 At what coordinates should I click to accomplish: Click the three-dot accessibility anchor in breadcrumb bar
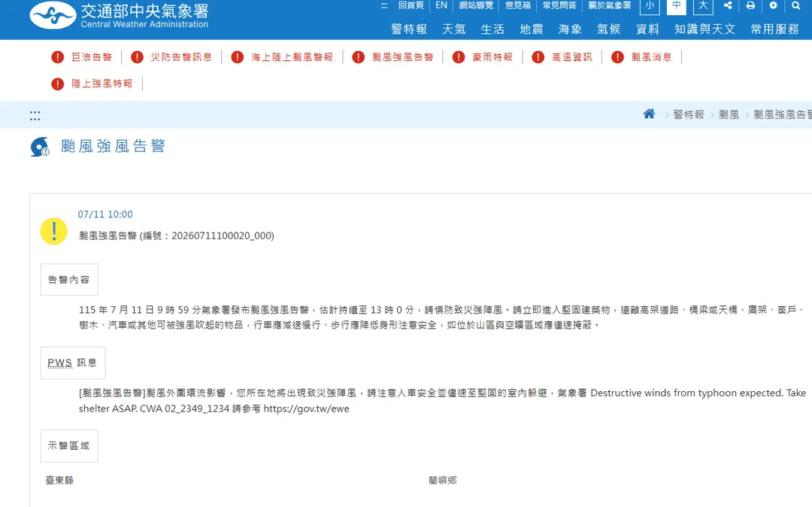35,116
